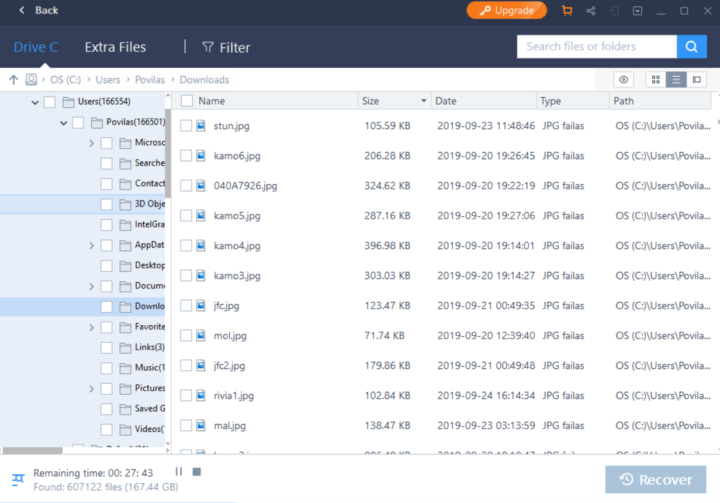720x503 pixels.
Task: Toggle the eye preview icon
Action: pyautogui.click(x=624, y=79)
